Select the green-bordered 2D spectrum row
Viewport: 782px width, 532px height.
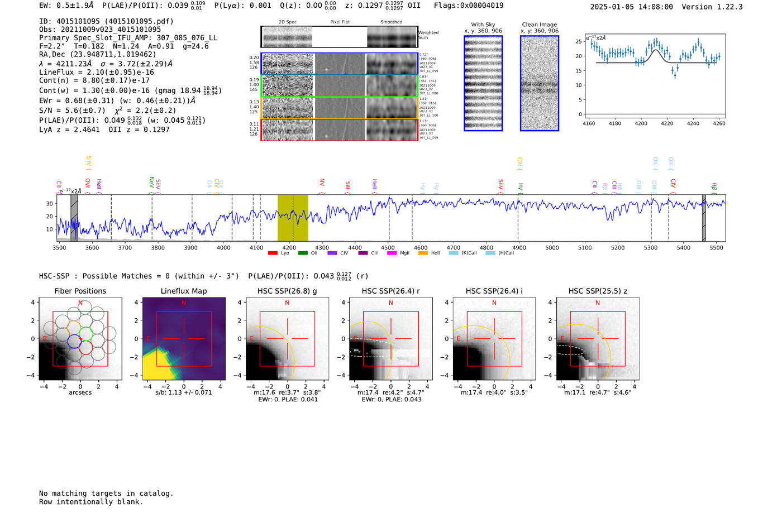(x=340, y=86)
